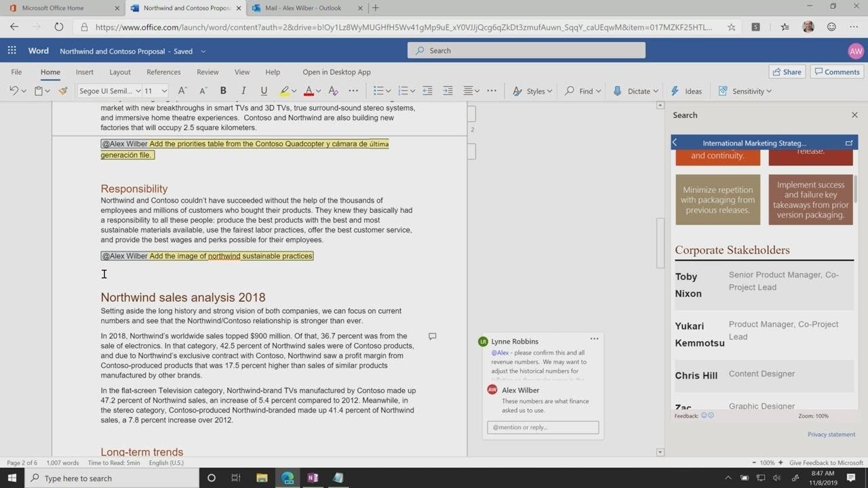Apply the yellow text highlight color
The height and width of the screenshot is (488, 868).
(x=285, y=91)
